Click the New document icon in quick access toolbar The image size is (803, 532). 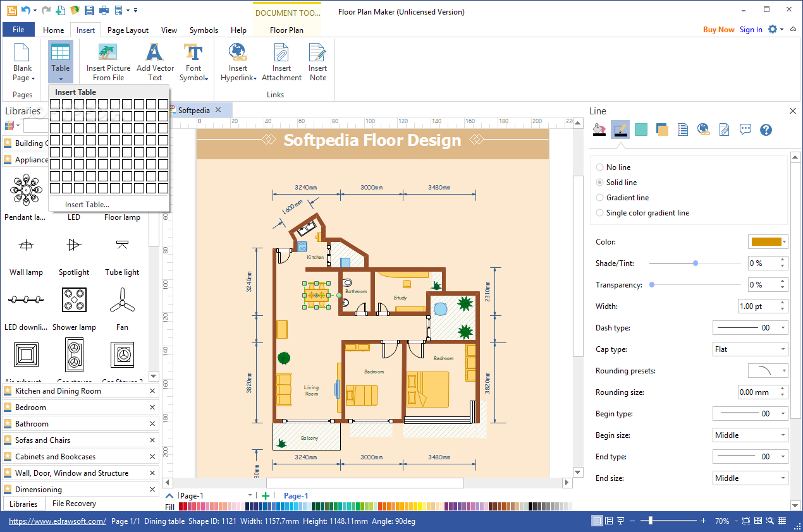pyautogui.click(x=61, y=11)
